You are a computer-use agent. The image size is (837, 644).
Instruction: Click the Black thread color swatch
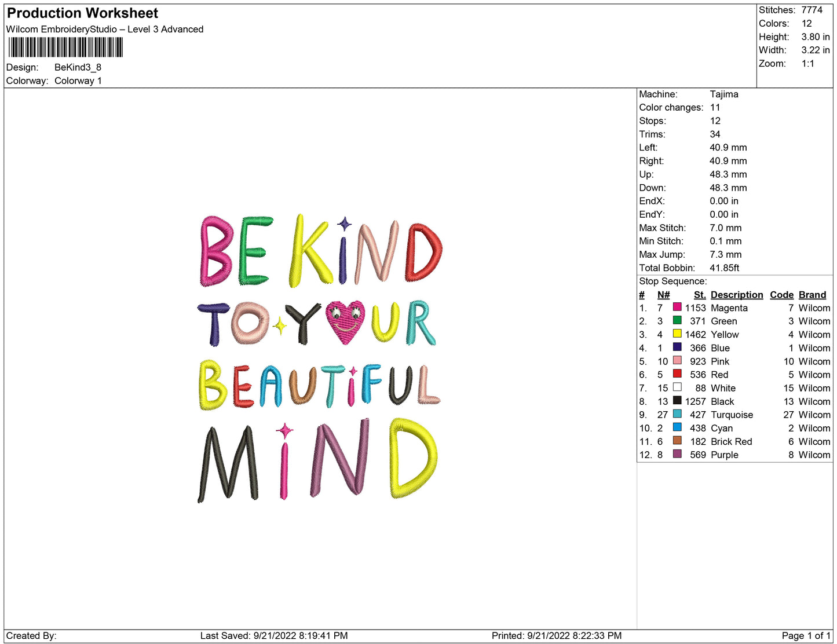click(x=677, y=400)
